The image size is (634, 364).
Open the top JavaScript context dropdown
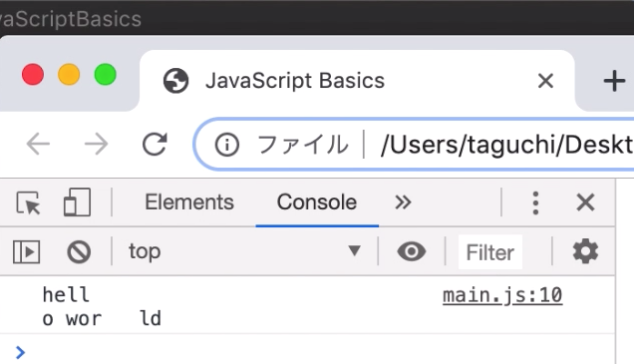(x=245, y=252)
